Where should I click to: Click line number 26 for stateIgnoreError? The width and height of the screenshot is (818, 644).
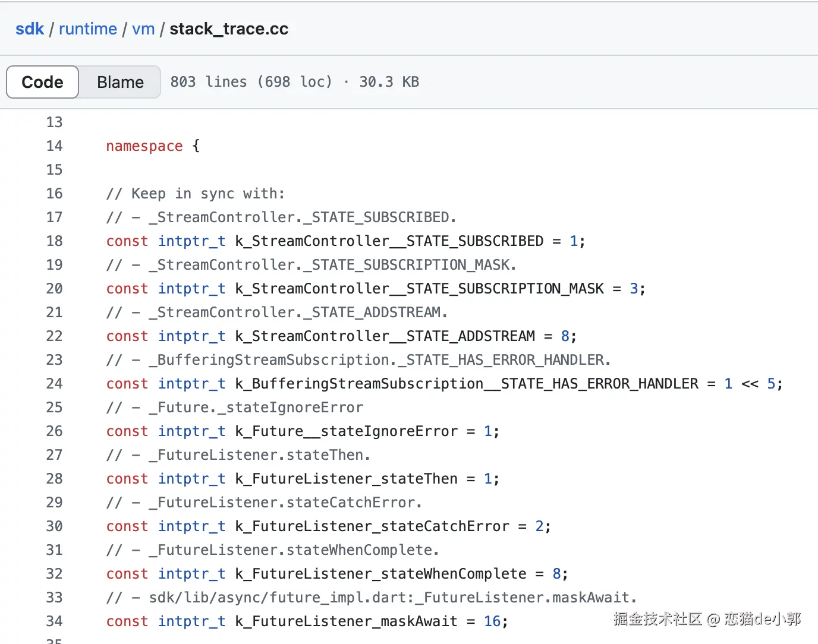click(x=54, y=431)
